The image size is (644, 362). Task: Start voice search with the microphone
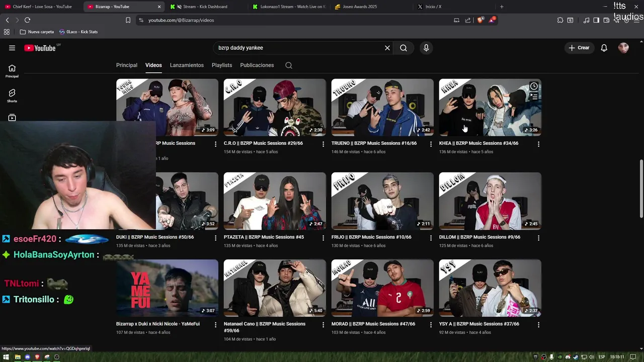pos(426,48)
